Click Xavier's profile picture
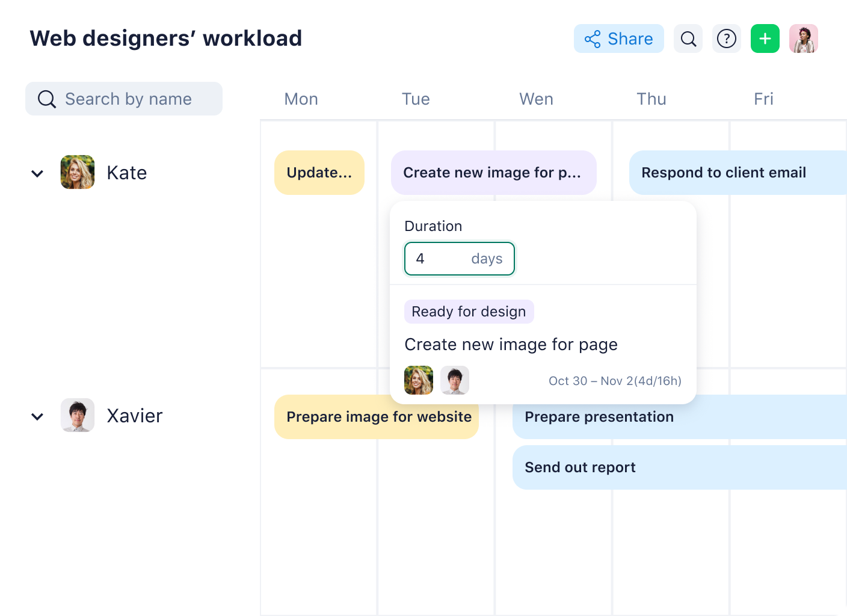The width and height of the screenshot is (847, 616). (78, 415)
